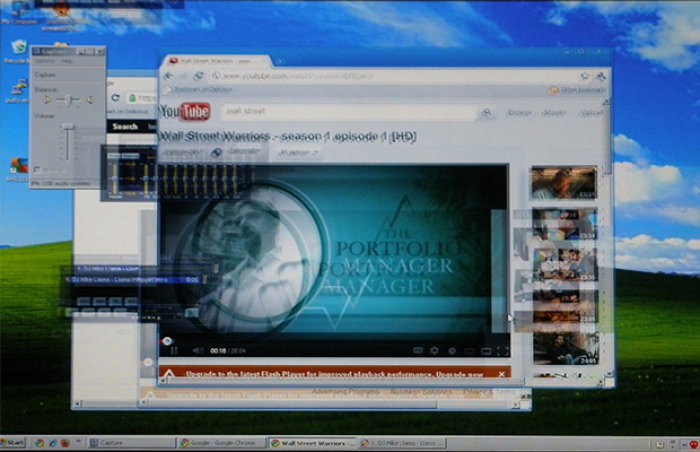
Task: Pause the YouTube video
Action: [174, 351]
